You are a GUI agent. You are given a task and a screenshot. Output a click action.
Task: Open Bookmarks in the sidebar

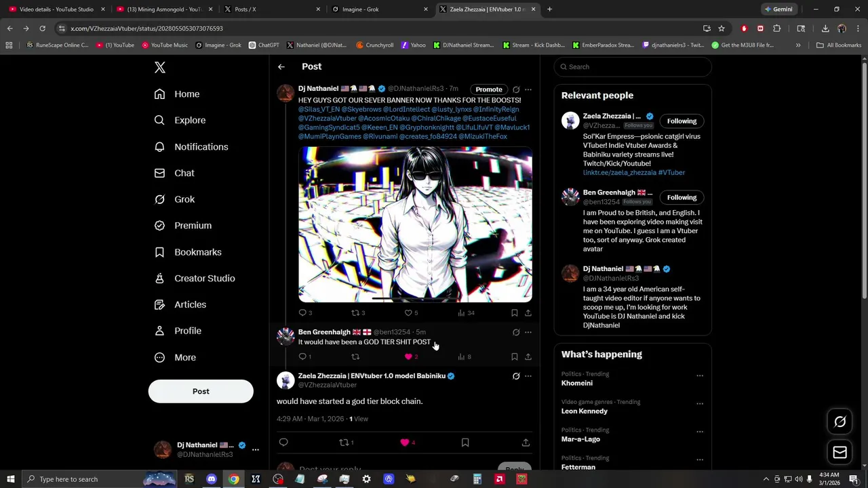(188, 252)
